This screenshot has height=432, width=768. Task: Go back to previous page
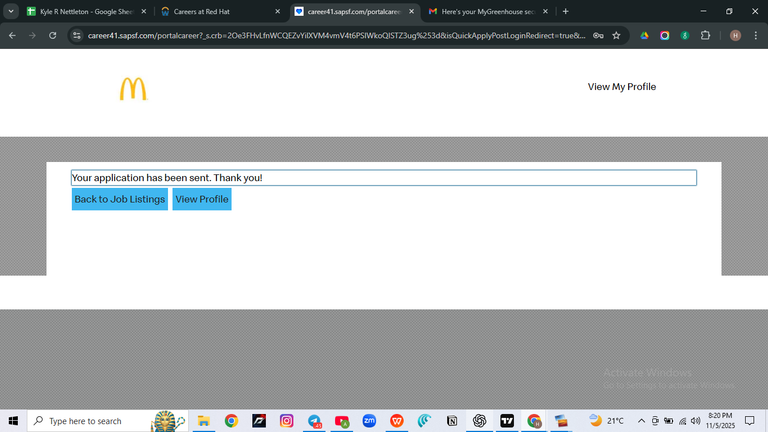pyautogui.click(x=12, y=35)
